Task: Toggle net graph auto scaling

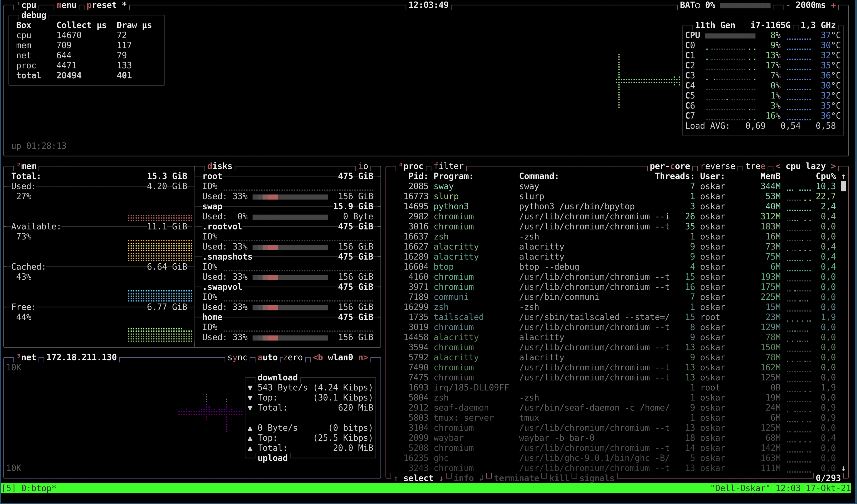Action: point(267,357)
